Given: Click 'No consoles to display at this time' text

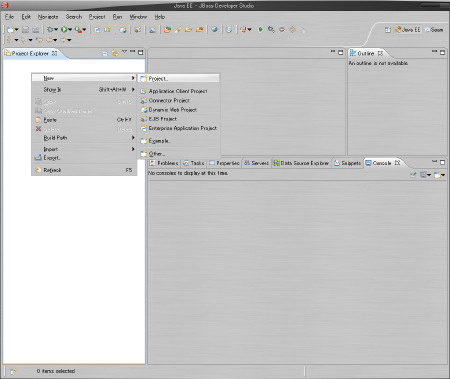Looking at the screenshot, I should [188, 173].
